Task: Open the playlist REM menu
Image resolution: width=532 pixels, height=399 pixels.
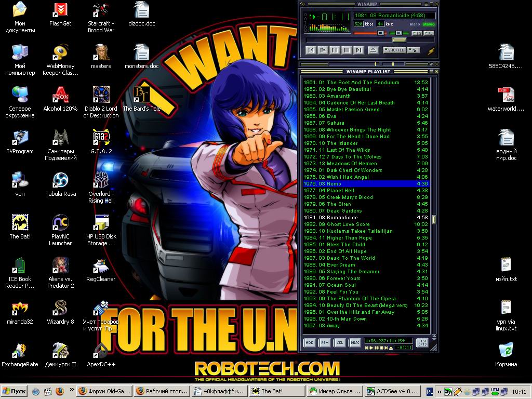Action: point(325,343)
